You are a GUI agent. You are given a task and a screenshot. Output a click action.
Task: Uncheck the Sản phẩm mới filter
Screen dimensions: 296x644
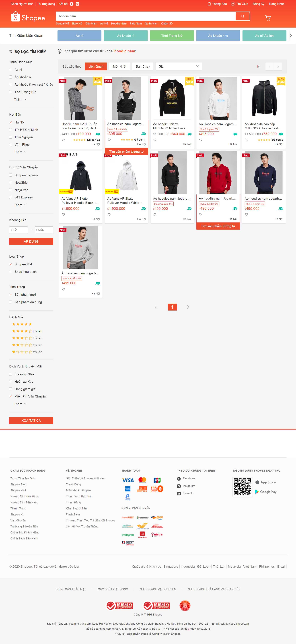11,295
